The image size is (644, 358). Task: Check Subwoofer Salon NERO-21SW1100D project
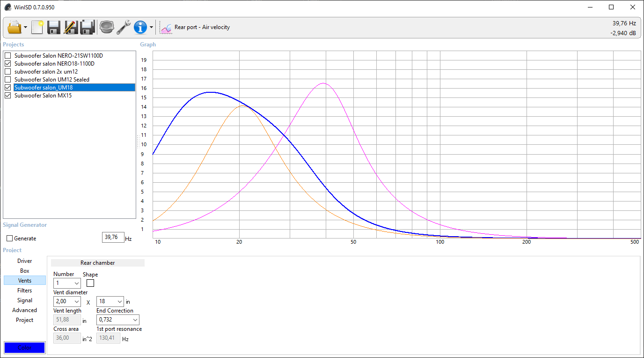[x=8, y=56]
